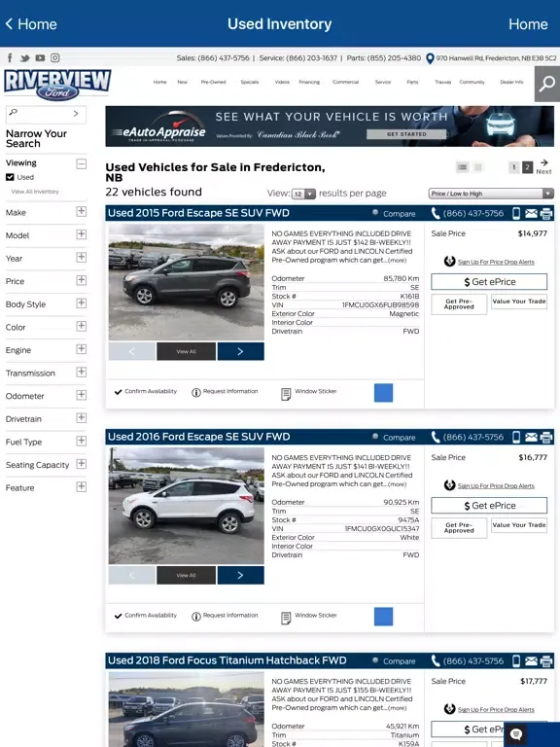Confirm Availability for 2016 Escape
The image size is (560, 747).
coord(146,616)
